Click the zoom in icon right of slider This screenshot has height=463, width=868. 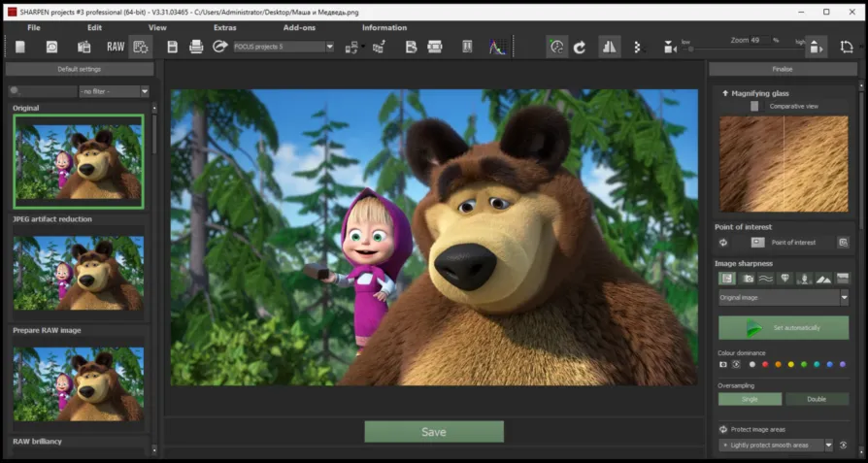(x=817, y=48)
